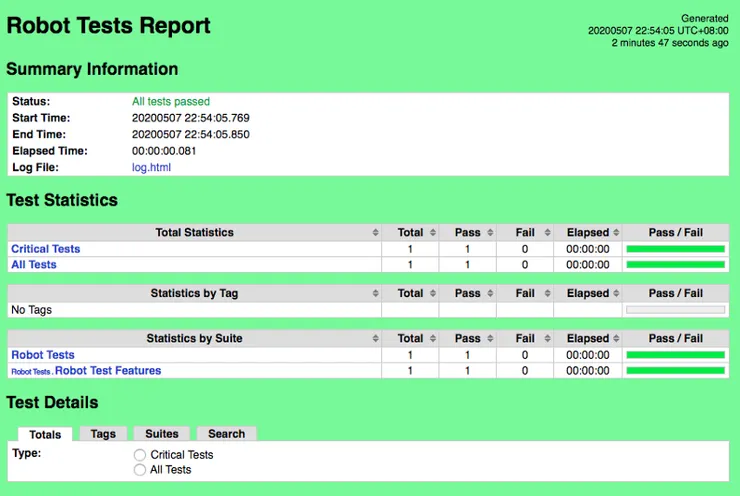Select the All Tests radio button

140,470
